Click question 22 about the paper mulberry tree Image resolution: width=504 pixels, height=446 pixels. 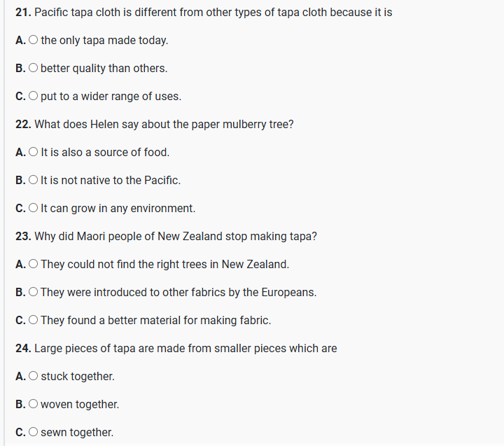pyautogui.click(x=164, y=125)
